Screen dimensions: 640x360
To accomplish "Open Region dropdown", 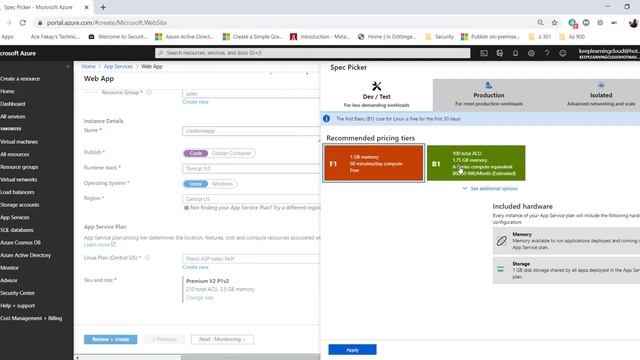I will (251, 199).
